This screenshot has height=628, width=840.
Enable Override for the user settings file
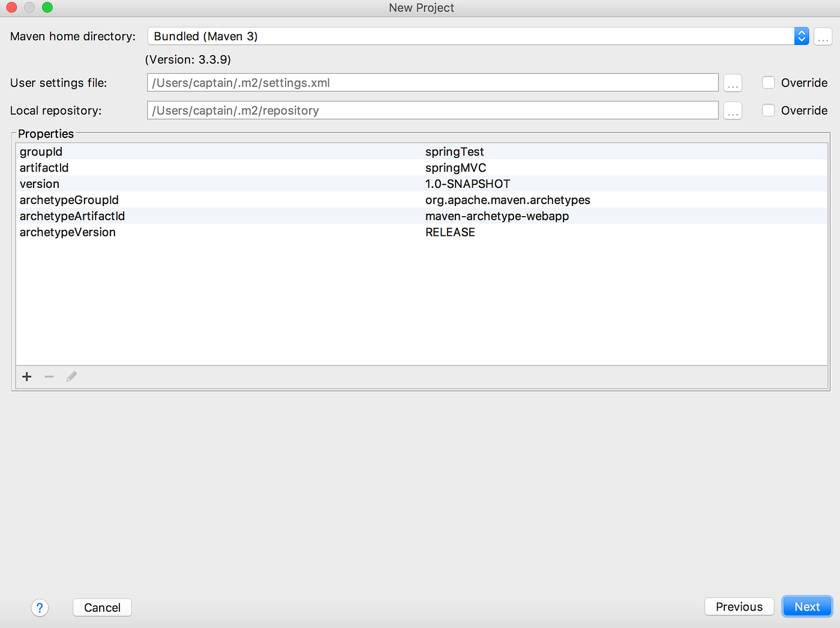pos(769,82)
